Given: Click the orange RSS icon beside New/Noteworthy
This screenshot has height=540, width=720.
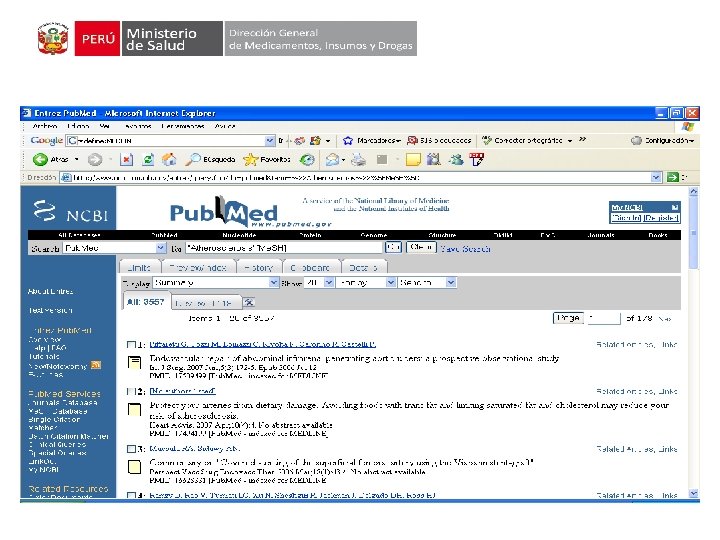Looking at the screenshot, I should [96, 365].
